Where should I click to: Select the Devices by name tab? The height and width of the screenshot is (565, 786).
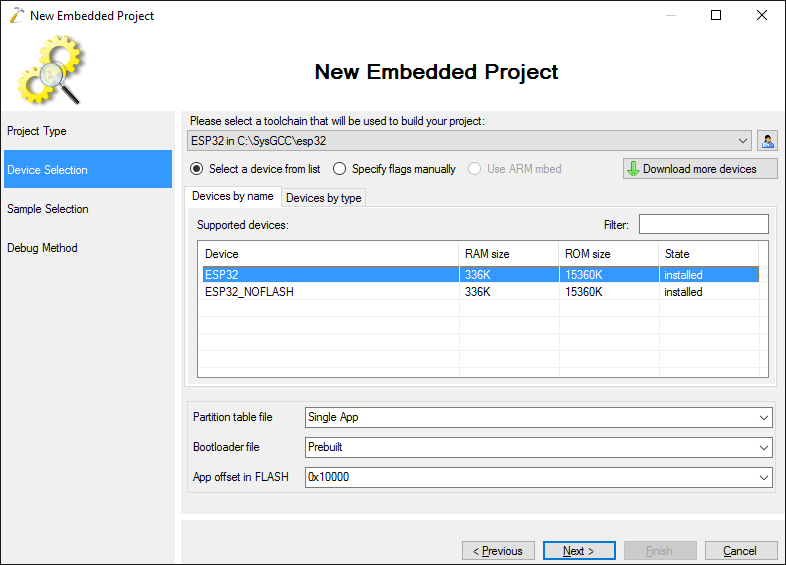click(x=233, y=197)
